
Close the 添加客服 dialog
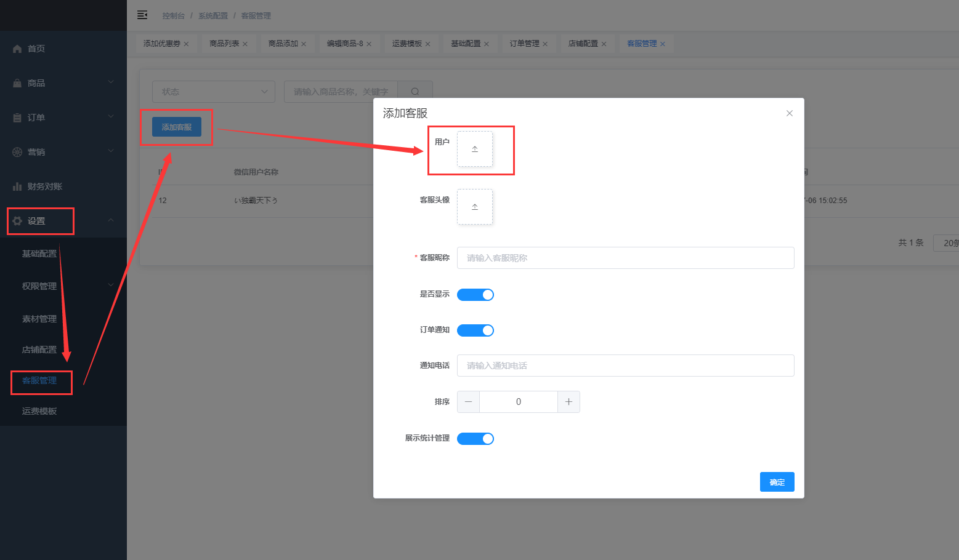coord(790,113)
